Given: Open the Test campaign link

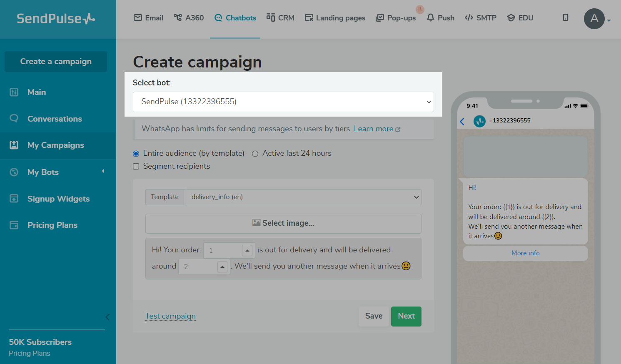Looking at the screenshot, I should tap(170, 316).
